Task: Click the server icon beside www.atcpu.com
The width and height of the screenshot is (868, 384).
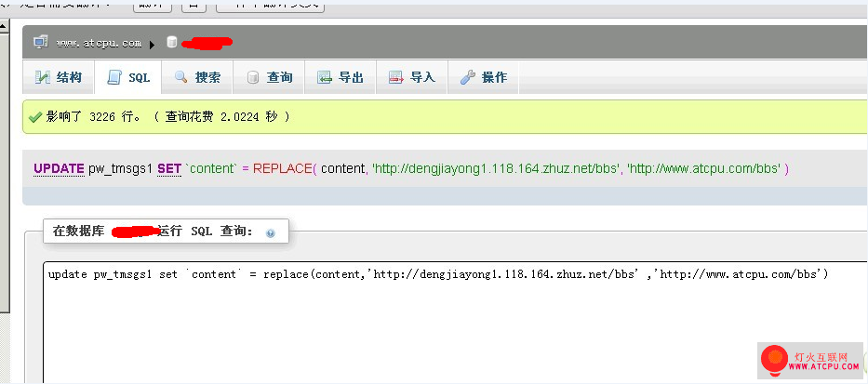Action: coord(40,43)
